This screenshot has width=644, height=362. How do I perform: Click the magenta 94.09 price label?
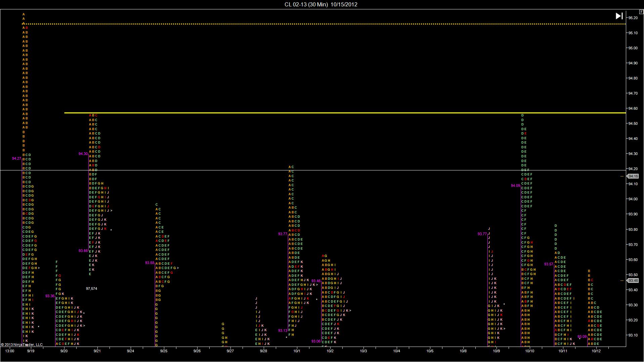pyautogui.click(x=515, y=186)
